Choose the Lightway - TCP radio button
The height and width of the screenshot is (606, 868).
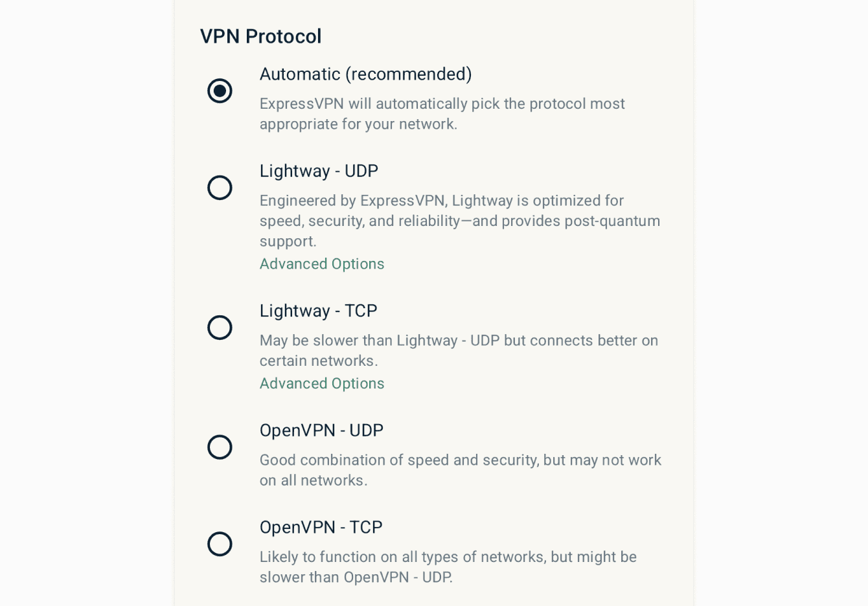220,328
